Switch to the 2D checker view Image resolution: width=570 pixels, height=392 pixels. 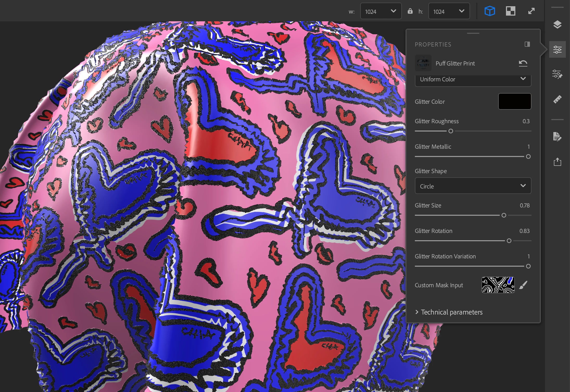(510, 11)
